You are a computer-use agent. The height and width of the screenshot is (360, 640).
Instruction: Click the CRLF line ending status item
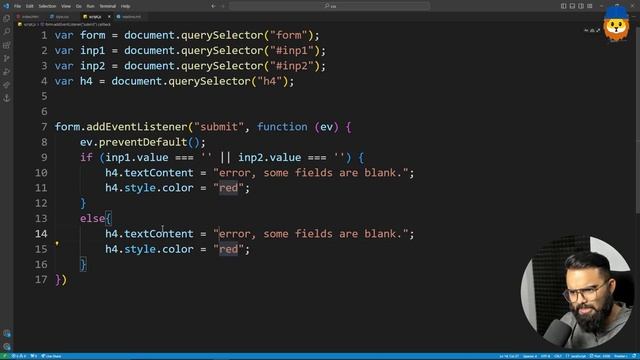pyautogui.click(x=558, y=356)
